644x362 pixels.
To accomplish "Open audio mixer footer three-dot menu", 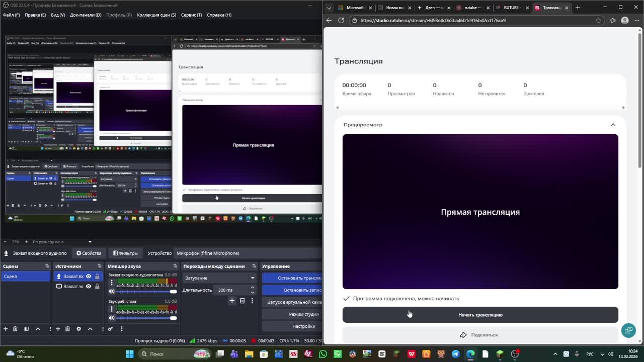I will [x=121, y=329].
